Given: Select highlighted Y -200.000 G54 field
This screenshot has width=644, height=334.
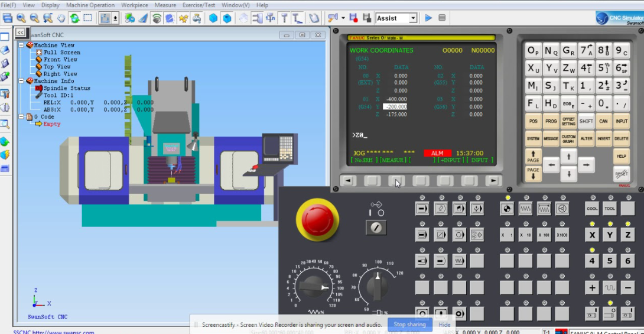Looking at the screenshot, I should 395,107.
